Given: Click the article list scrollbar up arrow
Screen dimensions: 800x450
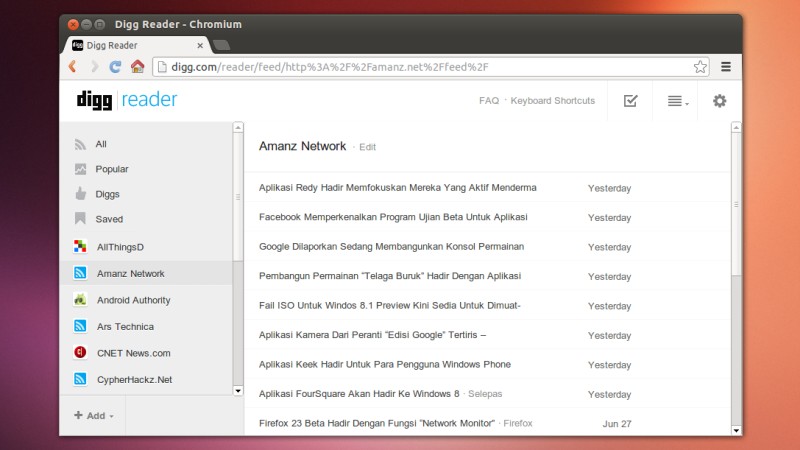Looking at the screenshot, I should point(736,127).
